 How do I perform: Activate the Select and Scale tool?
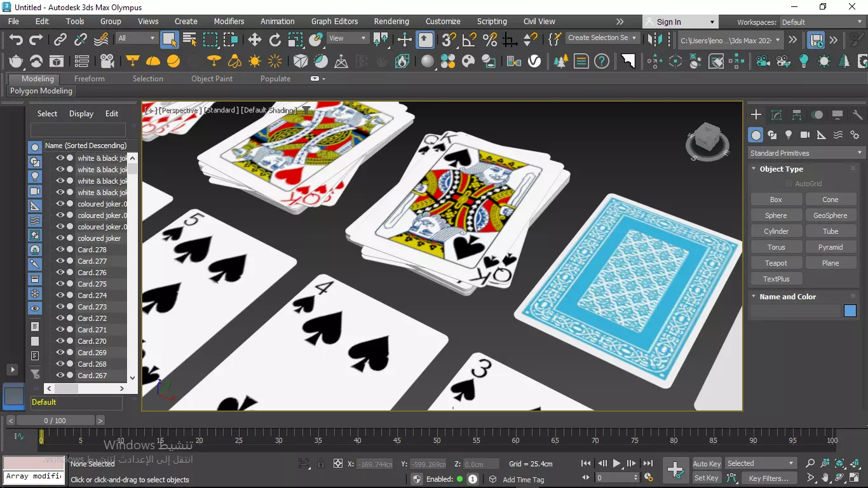(295, 40)
